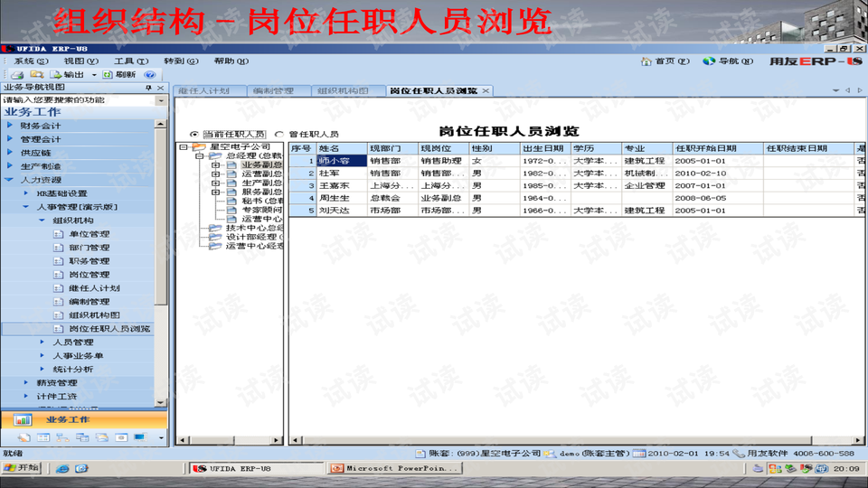Viewport: 868px width, 488px height.
Task: Open 继任人计划 in the navigation tree
Action: tap(93, 287)
